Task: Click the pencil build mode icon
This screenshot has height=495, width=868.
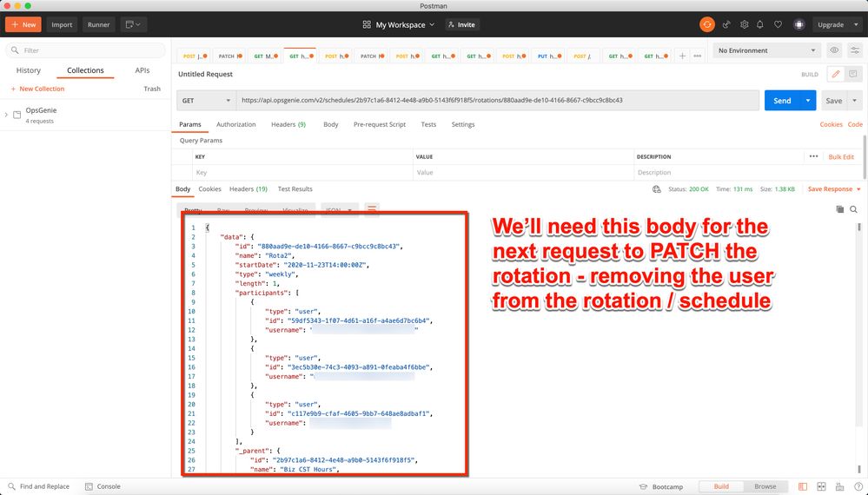Action: pyautogui.click(x=835, y=74)
